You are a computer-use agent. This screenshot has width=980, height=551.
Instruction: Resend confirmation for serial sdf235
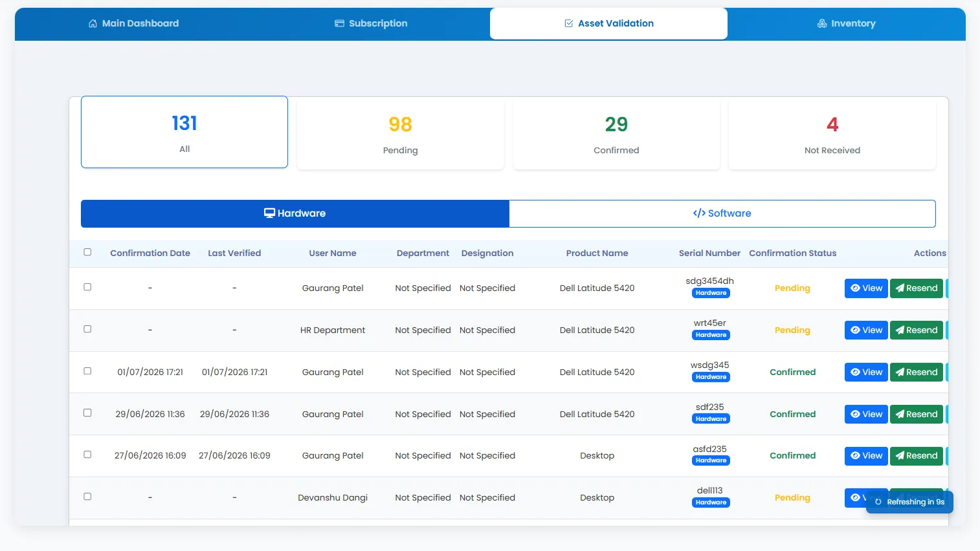point(917,415)
